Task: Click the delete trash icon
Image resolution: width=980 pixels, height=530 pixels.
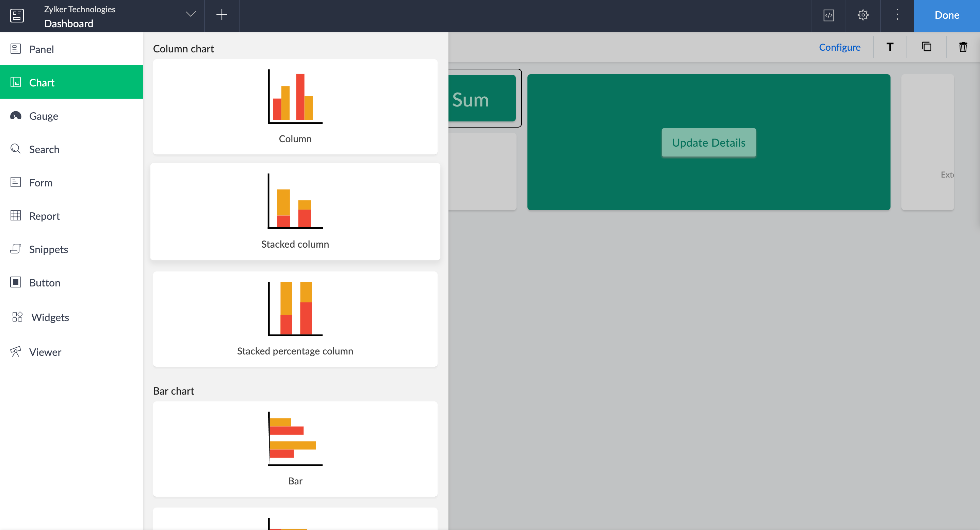Action: point(963,47)
